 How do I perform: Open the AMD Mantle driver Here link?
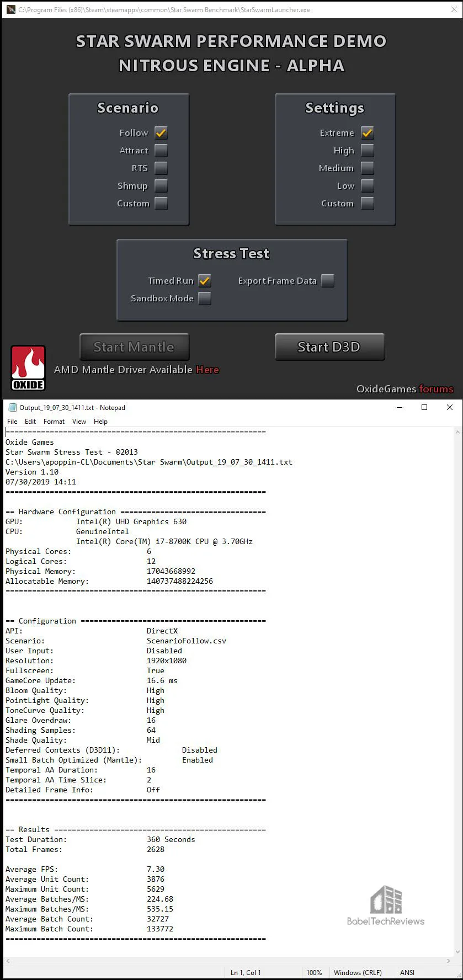tap(207, 370)
